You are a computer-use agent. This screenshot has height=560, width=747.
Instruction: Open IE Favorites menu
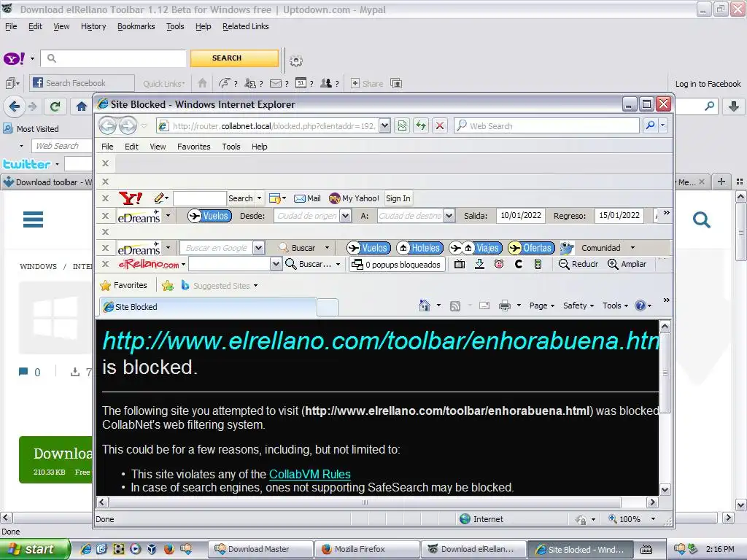point(193,147)
